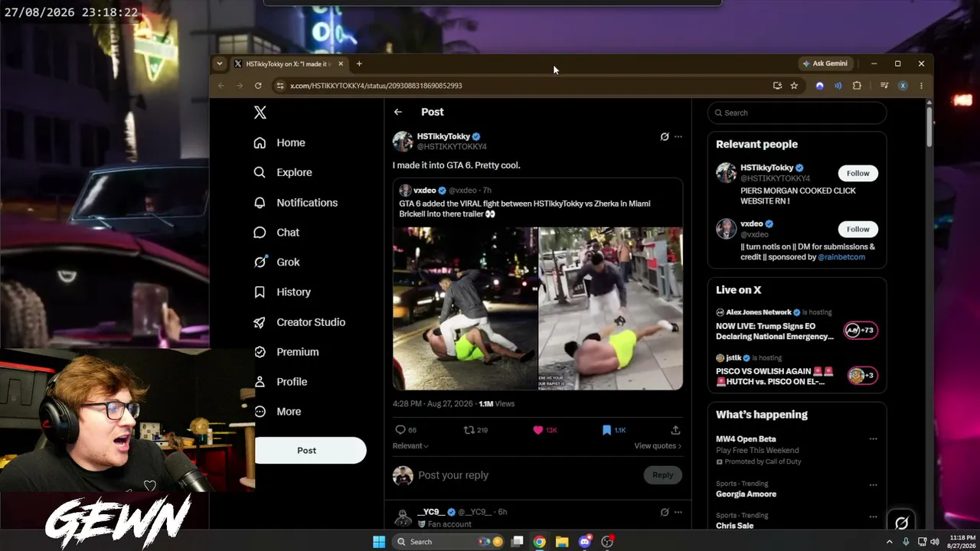Follow HSTikkyTokky in Relevant people

tap(858, 173)
